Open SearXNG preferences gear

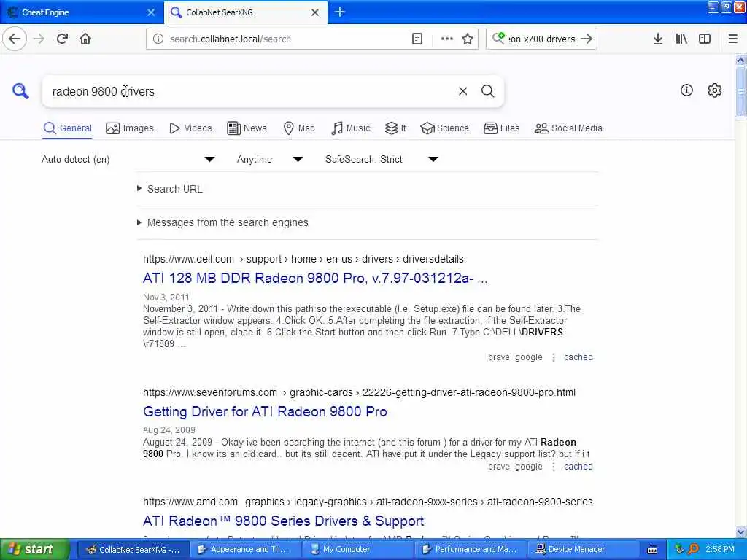[x=715, y=90]
